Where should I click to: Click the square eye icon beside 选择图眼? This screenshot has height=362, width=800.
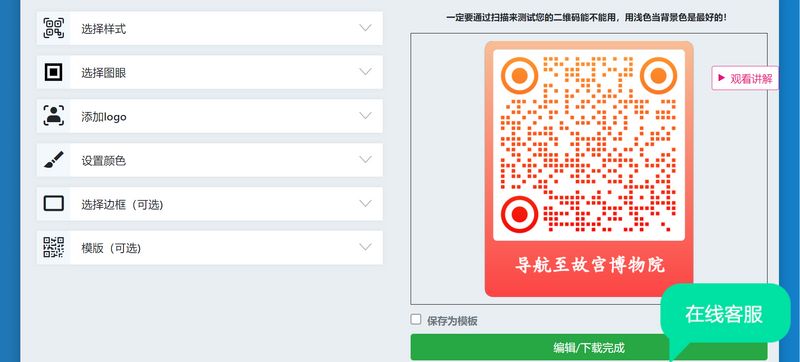(x=54, y=72)
